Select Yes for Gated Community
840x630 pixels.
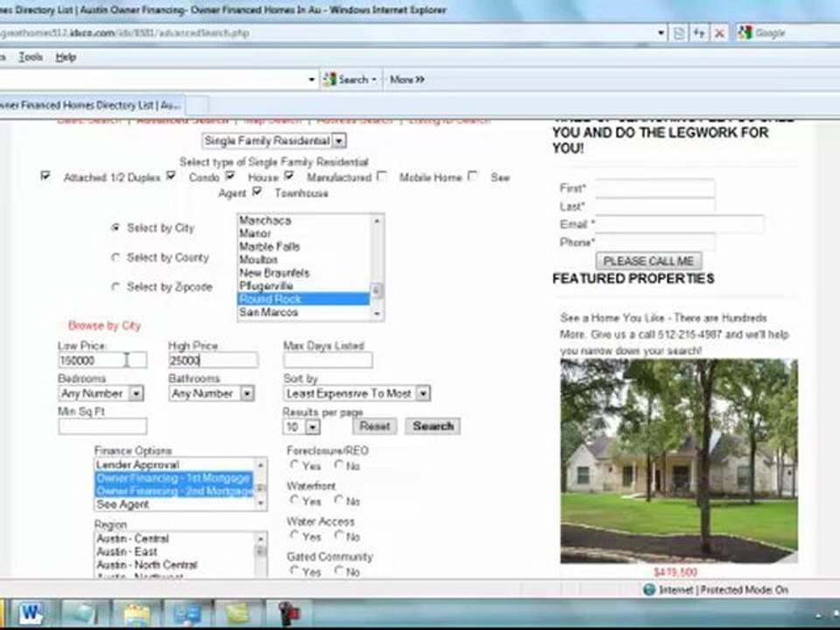294,570
